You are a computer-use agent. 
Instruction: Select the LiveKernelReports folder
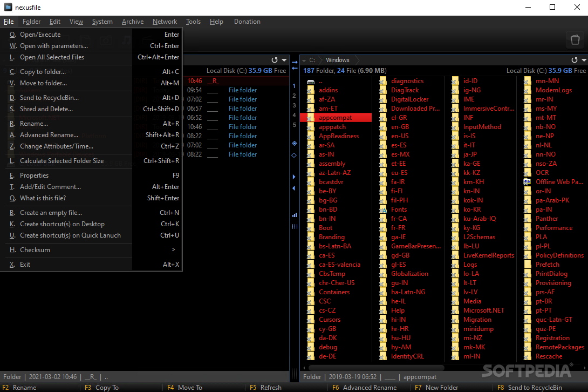(x=489, y=255)
